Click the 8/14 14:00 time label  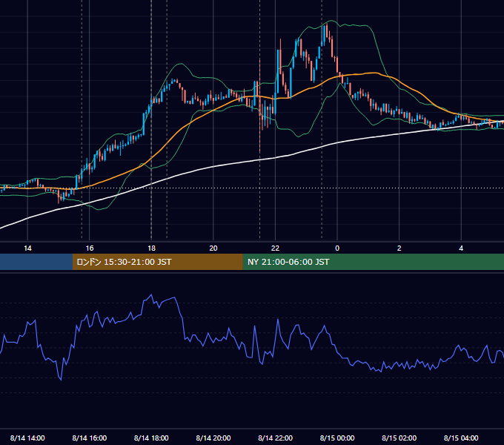(27, 438)
